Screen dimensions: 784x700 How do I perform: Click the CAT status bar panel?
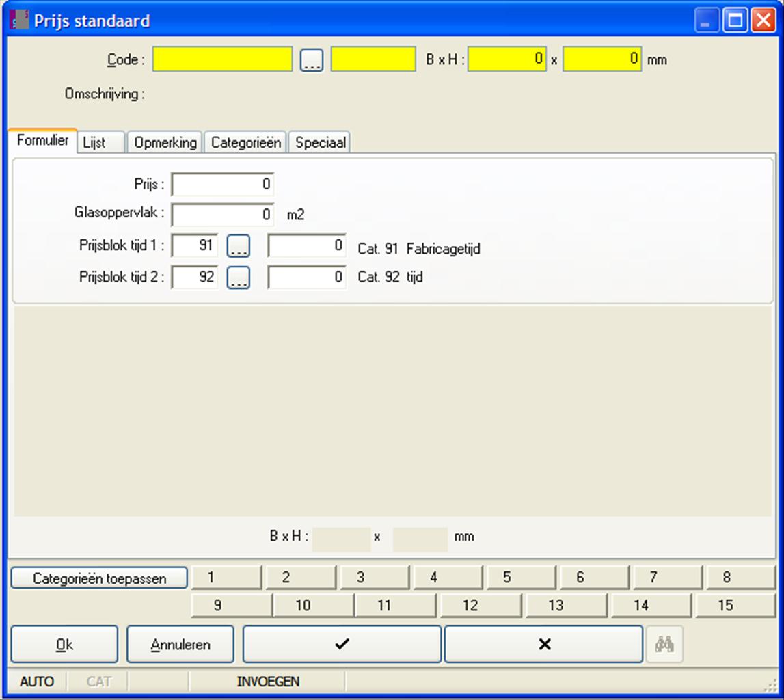[98, 682]
